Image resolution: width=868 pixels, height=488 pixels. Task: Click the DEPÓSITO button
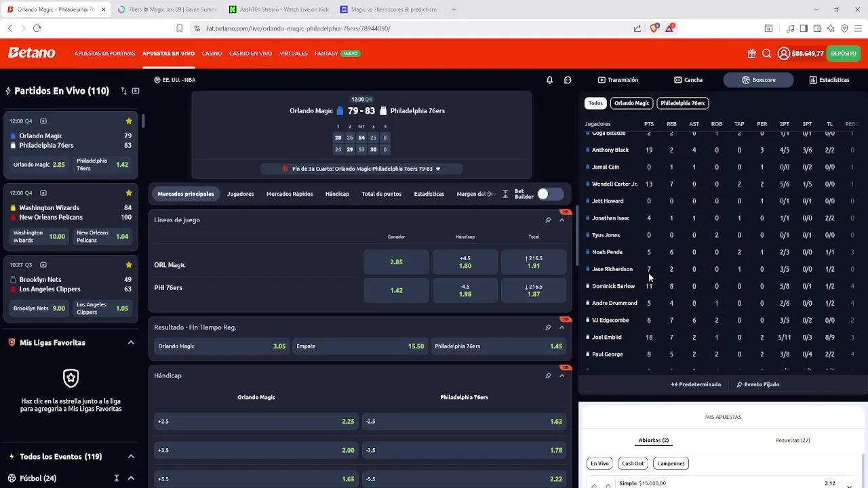(844, 54)
